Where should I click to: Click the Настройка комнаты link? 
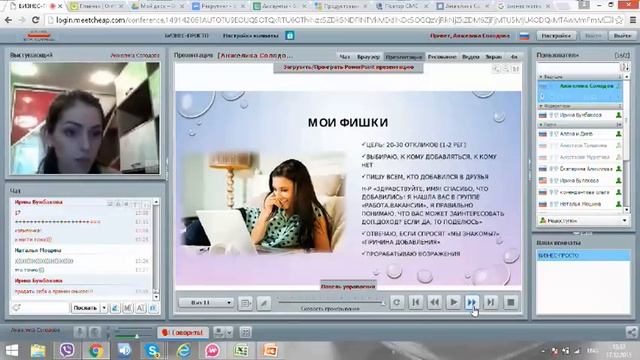pos(251,36)
